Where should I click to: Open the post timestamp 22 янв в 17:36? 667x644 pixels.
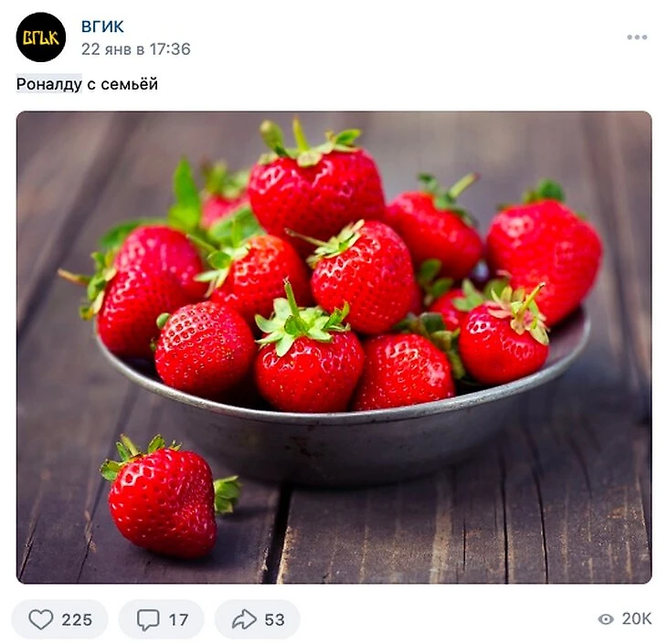(x=136, y=49)
